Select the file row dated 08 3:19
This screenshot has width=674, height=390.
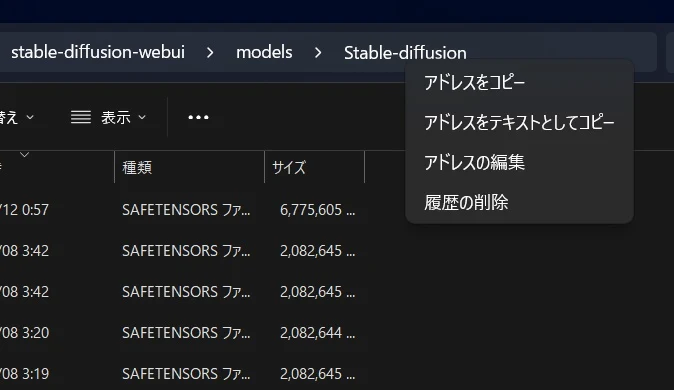click(x=182, y=374)
